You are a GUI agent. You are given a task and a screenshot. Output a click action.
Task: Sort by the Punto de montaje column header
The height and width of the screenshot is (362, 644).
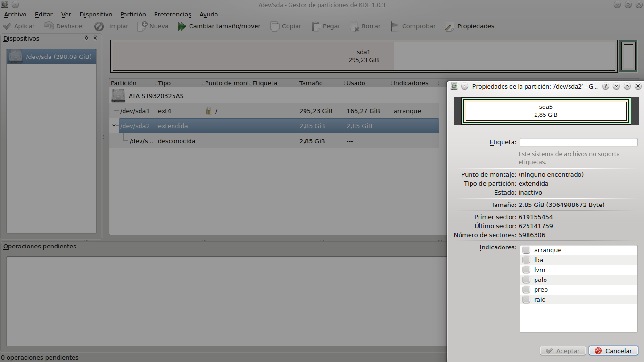(x=227, y=83)
